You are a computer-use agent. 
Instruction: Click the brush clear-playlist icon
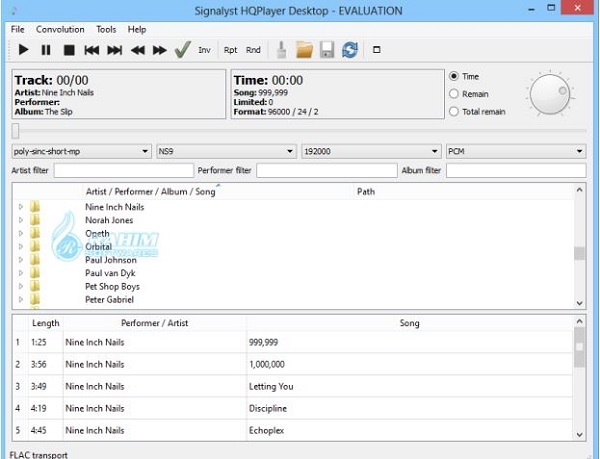click(283, 50)
